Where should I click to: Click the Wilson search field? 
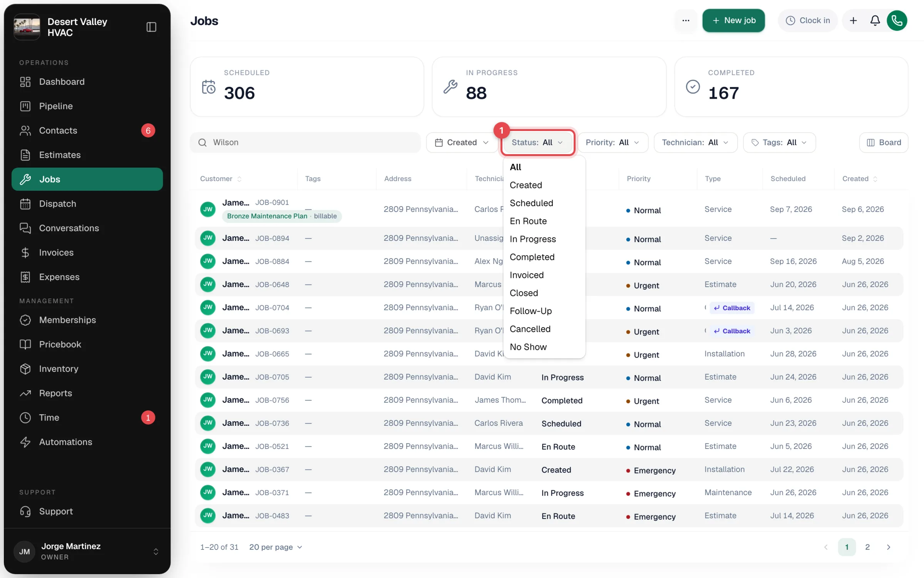[x=305, y=143]
